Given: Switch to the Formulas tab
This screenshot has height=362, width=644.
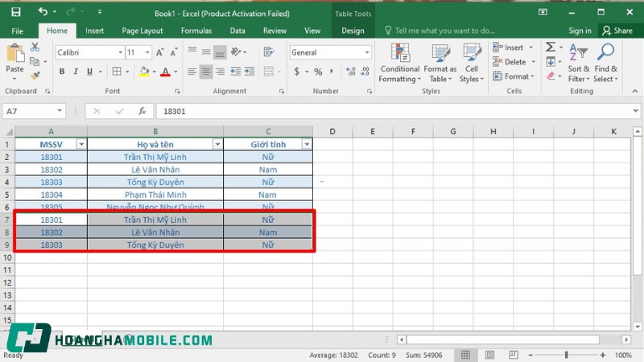Looking at the screenshot, I should pos(196,31).
